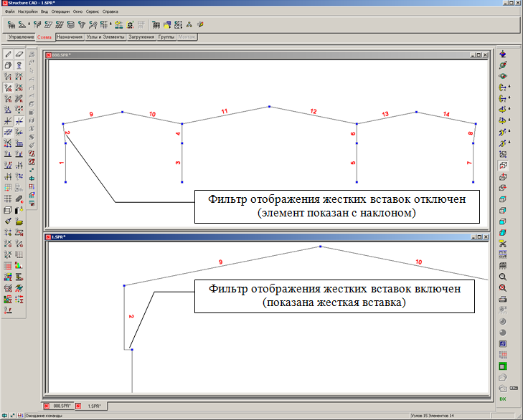Click the magnifier zoom icon on right toolbar

pyautogui.click(x=503, y=277)
